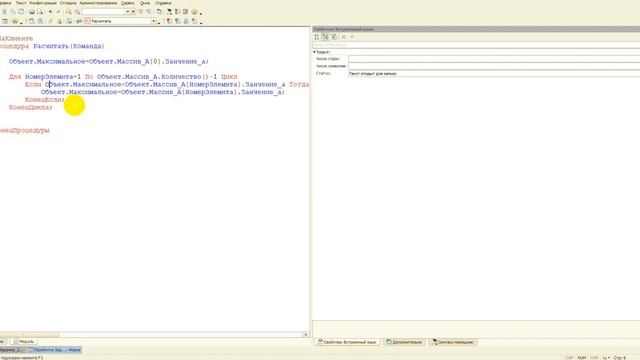Click the Расчитать(Команда) procedure header line

(x=52, y=46)
